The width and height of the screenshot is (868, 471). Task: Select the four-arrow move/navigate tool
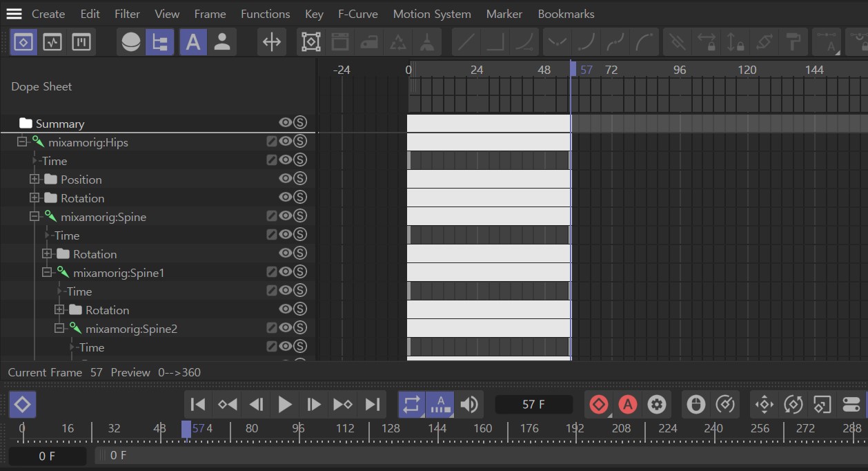tap(272, 42)
